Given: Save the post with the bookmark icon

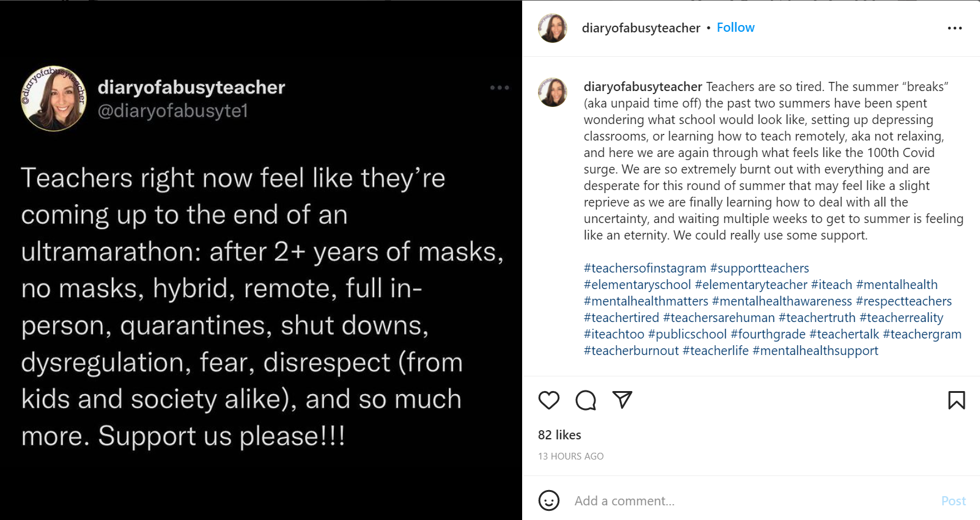Looking at the screenshot, I should click(x=956, y=400).
